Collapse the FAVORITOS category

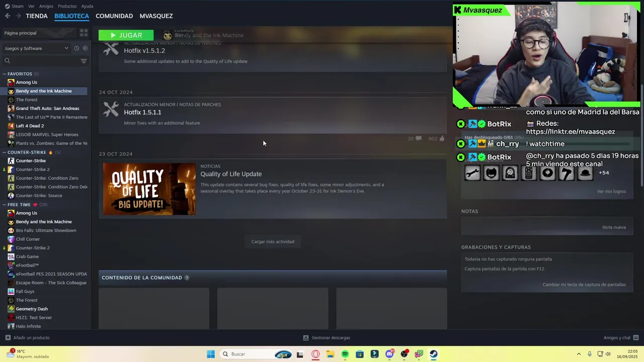point(4,74)
